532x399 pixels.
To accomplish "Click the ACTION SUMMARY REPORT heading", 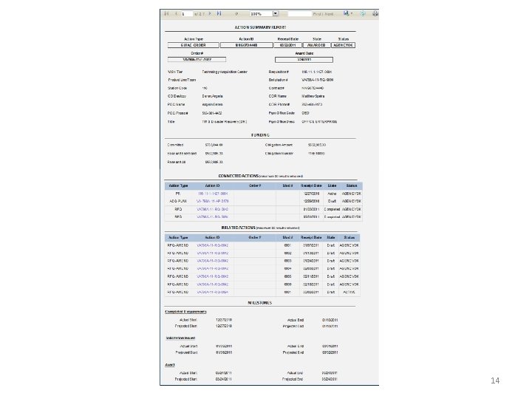I will pyautogui.click(x=260, y=27).
